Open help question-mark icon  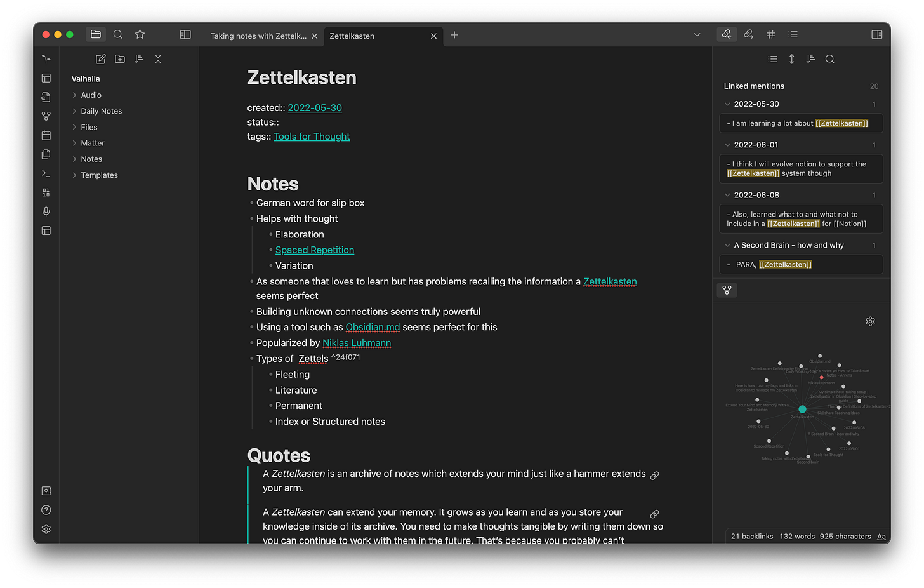(46, 510)
